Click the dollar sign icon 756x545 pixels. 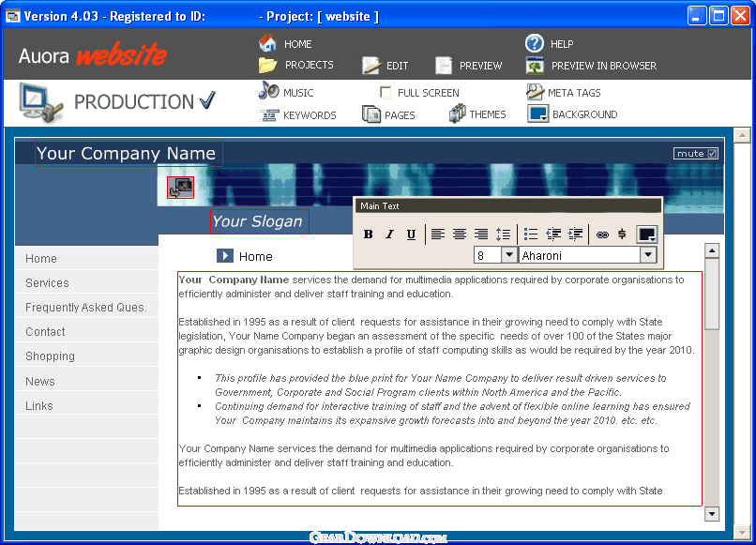[622, 235]
